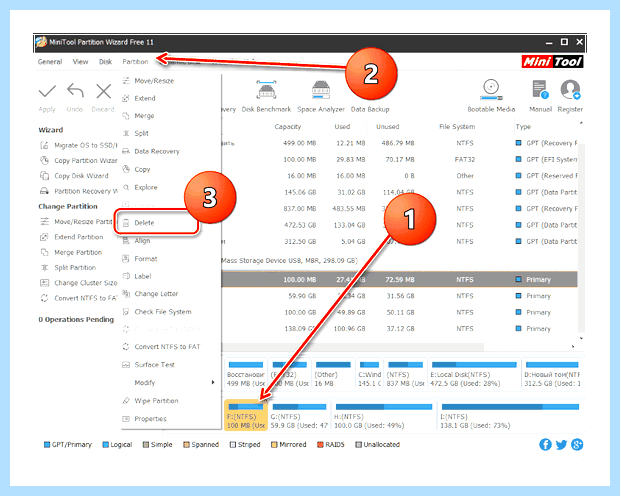620x496 pixels.
Task: Select Surface Test menu entry
Action: coord(170,365)
